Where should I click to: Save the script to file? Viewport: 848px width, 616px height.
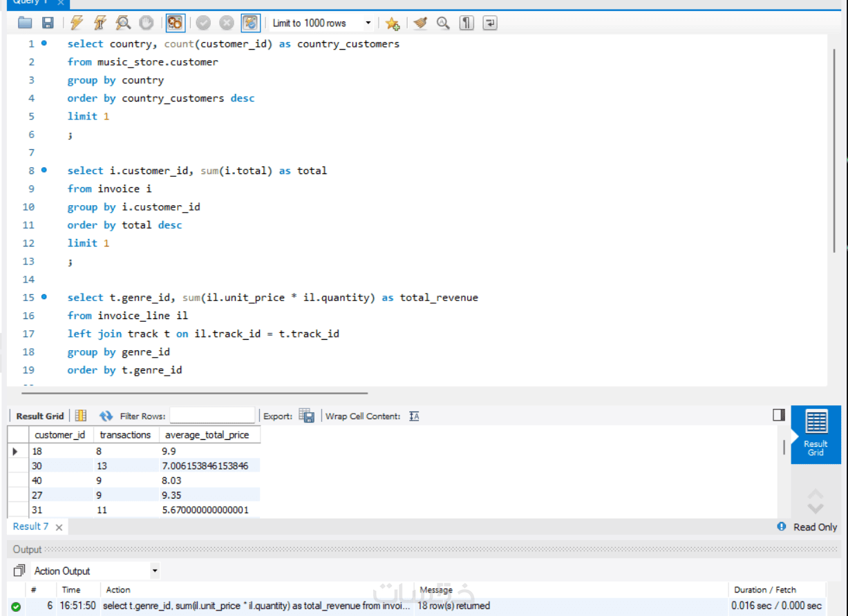[48, 23]
